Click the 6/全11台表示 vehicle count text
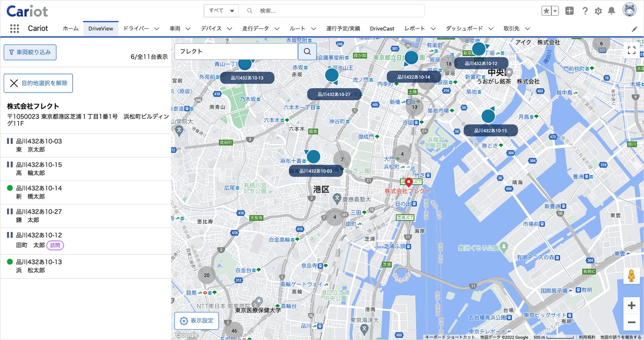Image resolution: width=644 pixels, height=340 pixels. pyautogui.click(x=149, y=57)
